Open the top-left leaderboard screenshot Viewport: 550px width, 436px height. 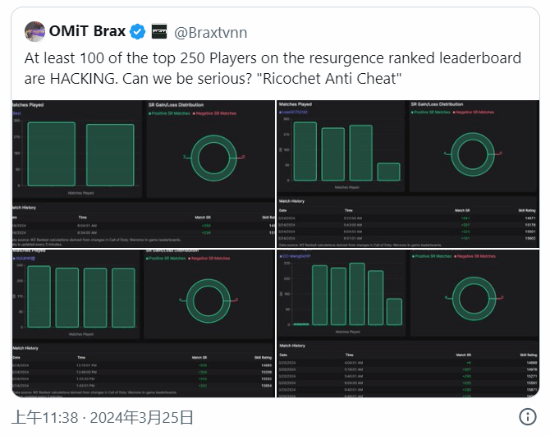click(143, 174)
